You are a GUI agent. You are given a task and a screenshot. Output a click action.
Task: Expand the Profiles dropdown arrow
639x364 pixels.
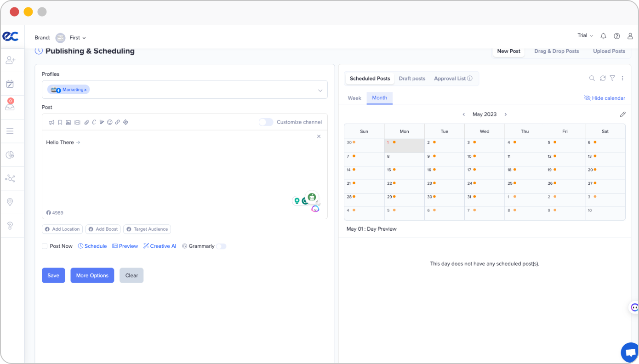[320, 91]
